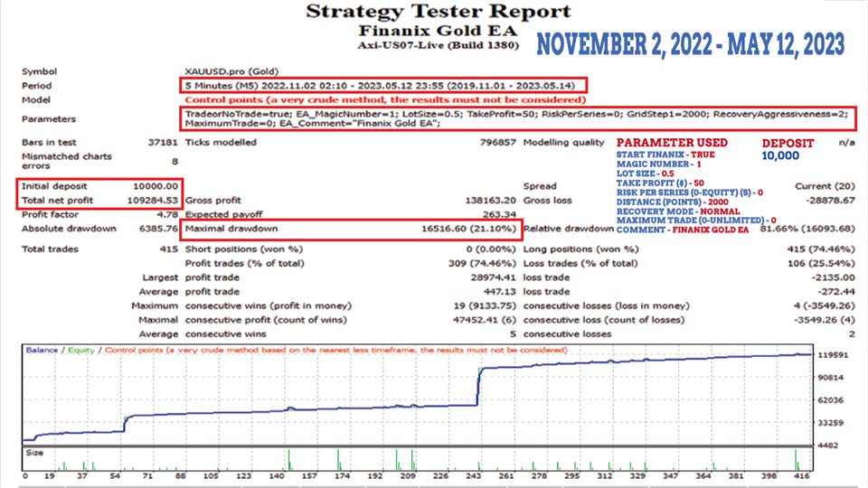The image size is (868, 488).
Task: Click the Ticks modelled value '796857'
Action: (497, 142)
